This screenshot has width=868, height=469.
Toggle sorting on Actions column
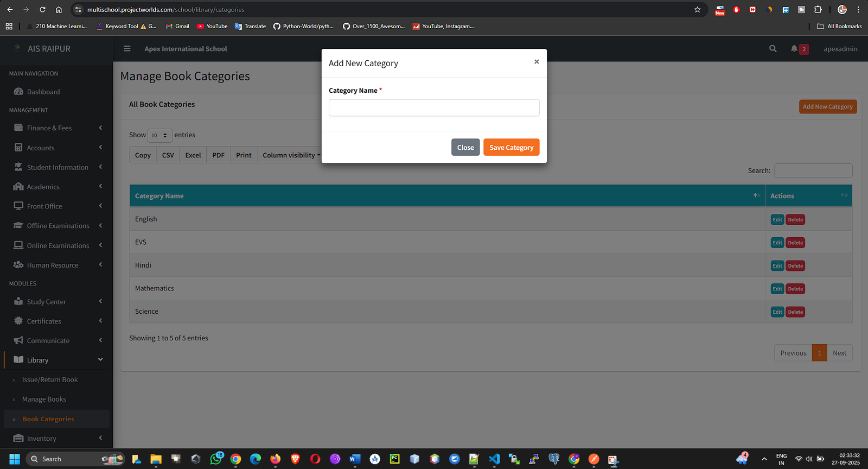pyautogui.click(x=844, y=195)
